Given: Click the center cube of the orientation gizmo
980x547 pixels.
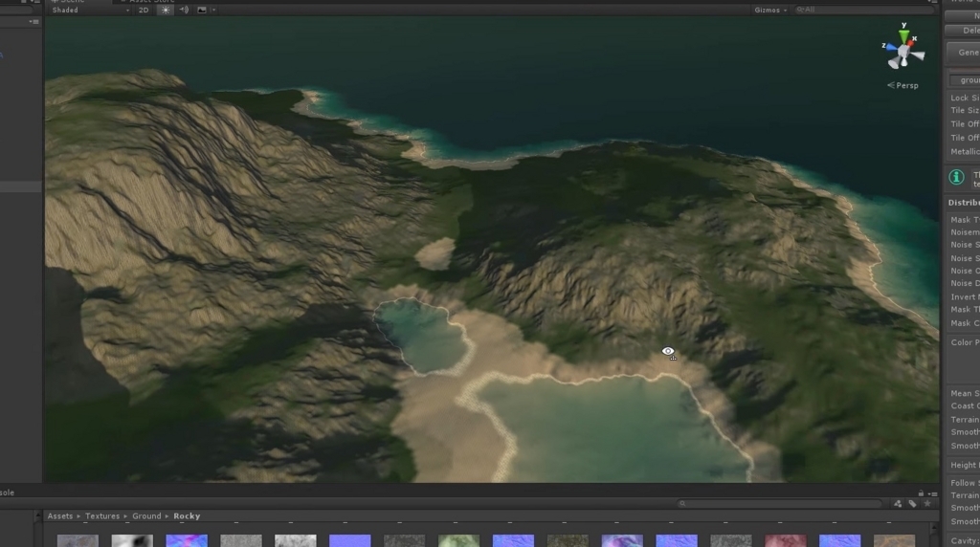Looking at the screenshot, I should click(903, 52).
